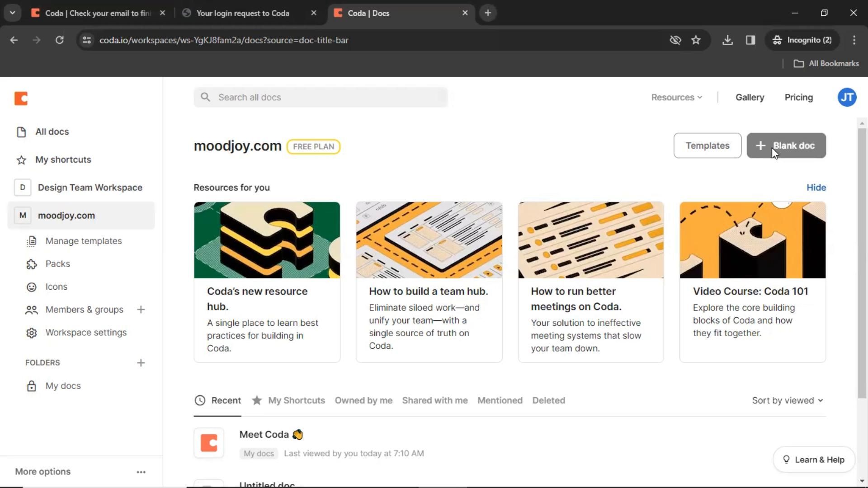Expand the browser tab search chevron
868x488 pixels.
click(x=13, y=13)
